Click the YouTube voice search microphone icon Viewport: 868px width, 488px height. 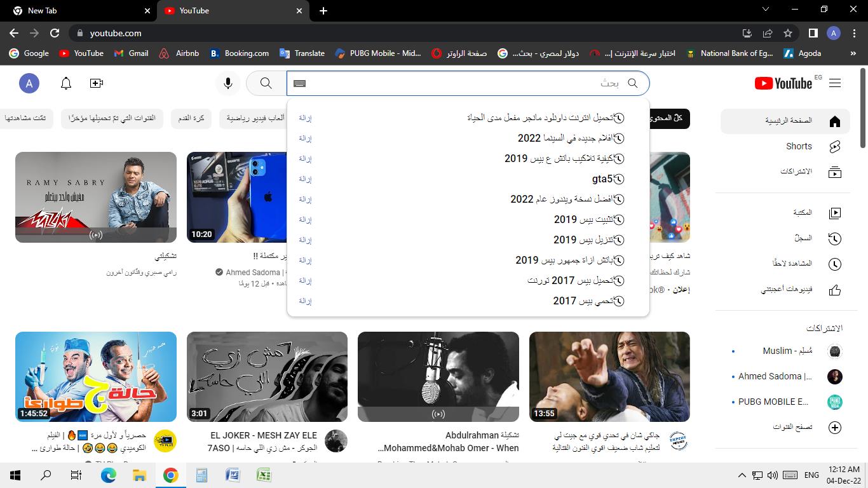point(227,83)
